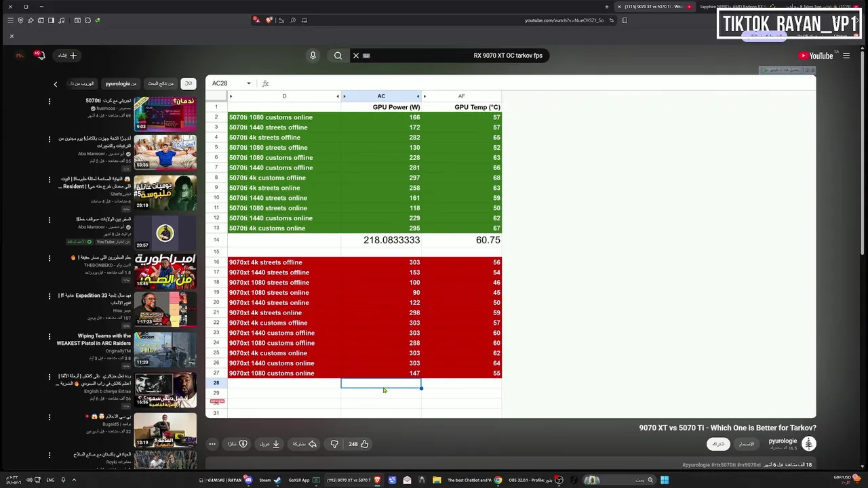Click the Brave rewards toolbar icon
The width and height of the screenshot is (868, 488).
(x=256, y=20)
